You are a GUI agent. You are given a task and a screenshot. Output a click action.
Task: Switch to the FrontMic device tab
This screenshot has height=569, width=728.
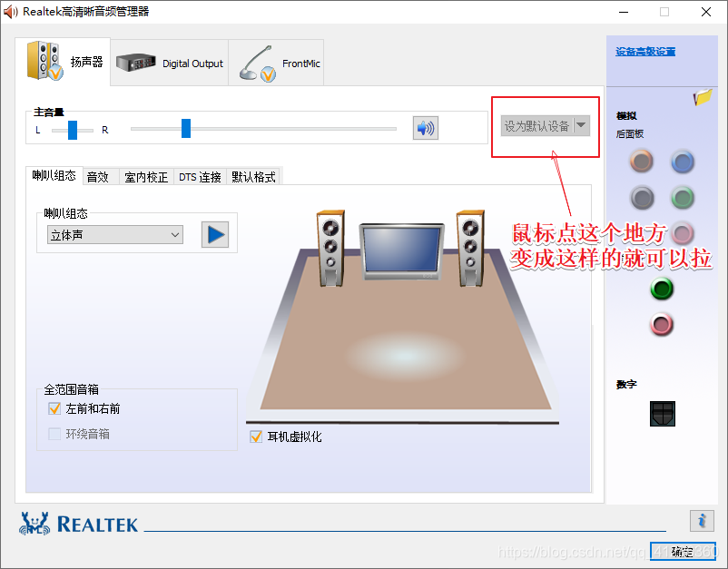(x=276, y=63)
